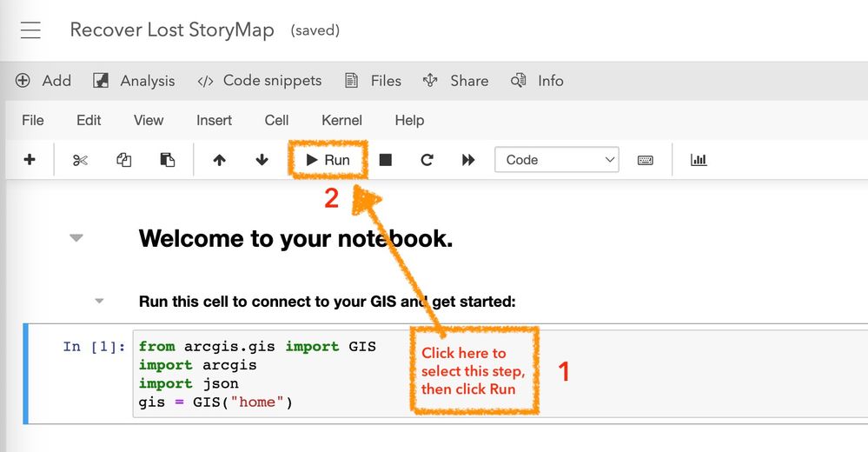The width and height of the screenshot is (868, 452).
Task: Move selected cell up arrow
Action: (x=219, y=160)
